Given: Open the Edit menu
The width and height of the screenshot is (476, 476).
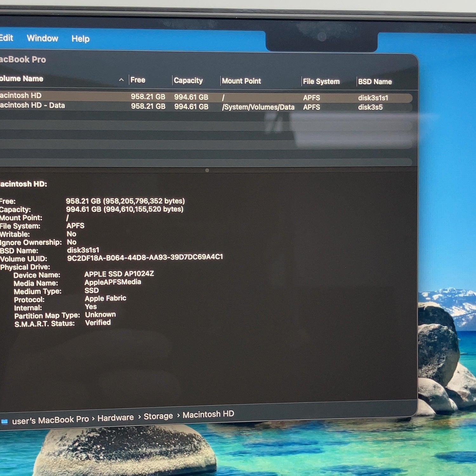Looking at the screenshot, I should click(x=6, y=38).
